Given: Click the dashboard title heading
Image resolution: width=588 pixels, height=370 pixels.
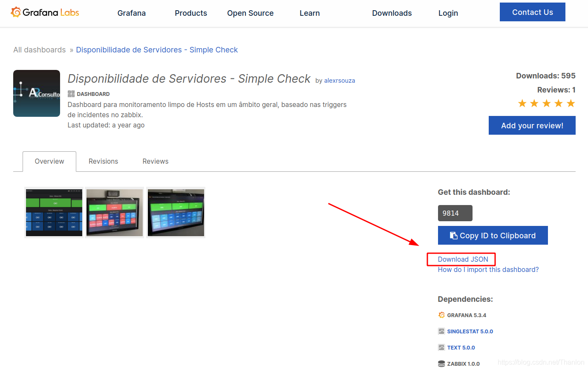Looking at the screenshot, I should [189, 79].
